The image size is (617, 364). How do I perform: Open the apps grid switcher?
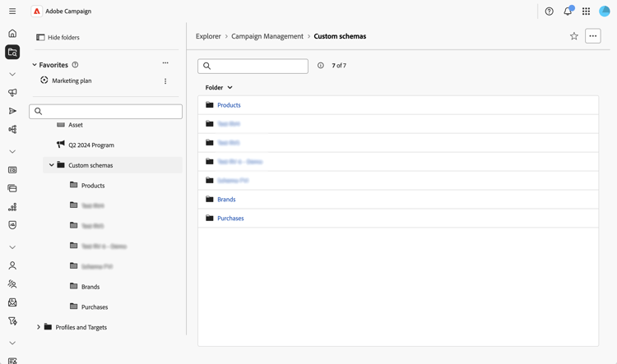(x=586, y=12)
